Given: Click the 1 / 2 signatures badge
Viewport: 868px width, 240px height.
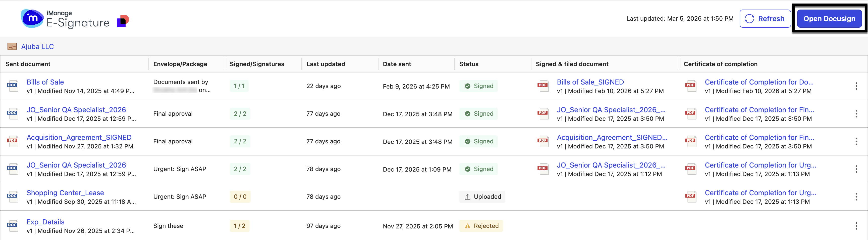Looking at the screenshot, I should (240, 226).
